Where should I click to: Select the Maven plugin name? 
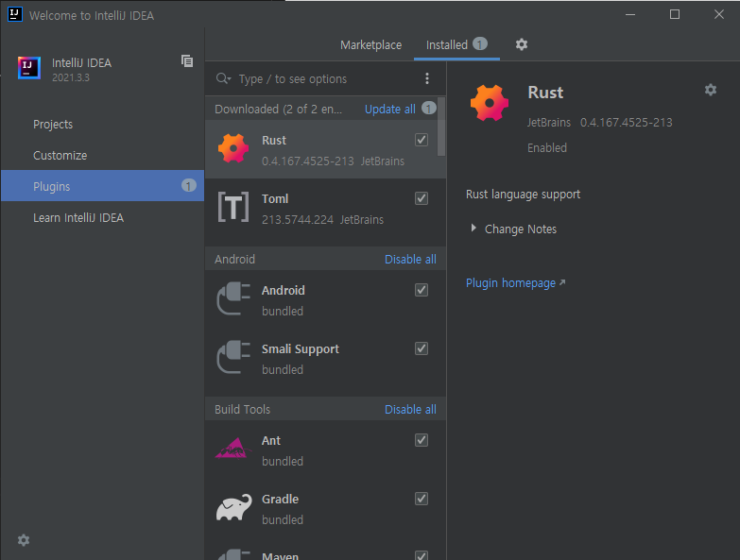coord(280,556)
